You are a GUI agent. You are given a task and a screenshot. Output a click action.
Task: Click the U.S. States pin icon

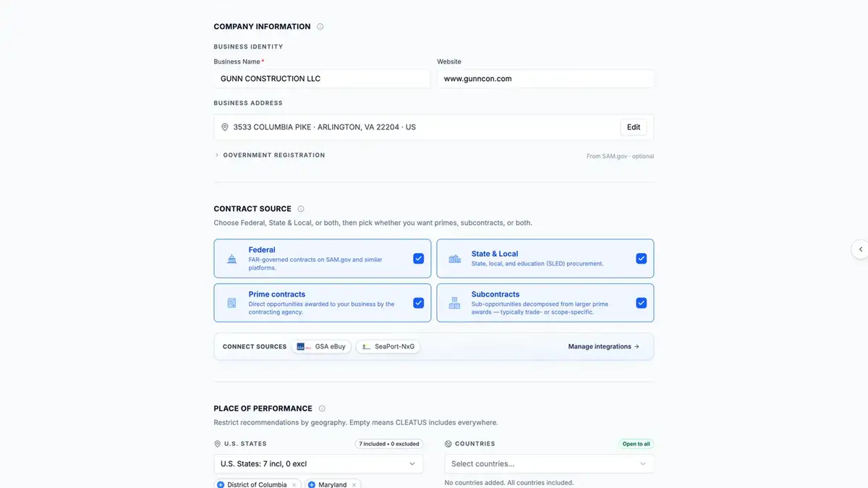click(x=218, y=444)
